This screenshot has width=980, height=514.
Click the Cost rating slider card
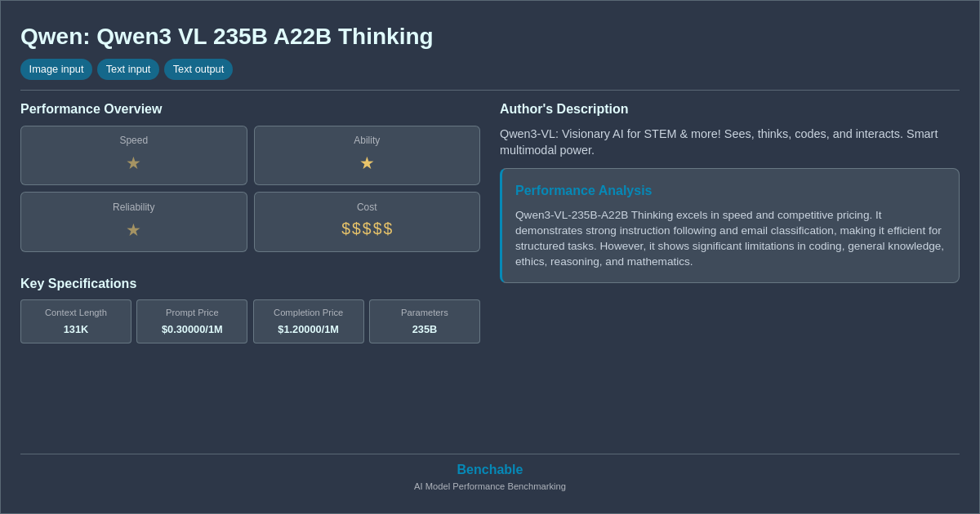pyautogui.click(x=367, y=222)
